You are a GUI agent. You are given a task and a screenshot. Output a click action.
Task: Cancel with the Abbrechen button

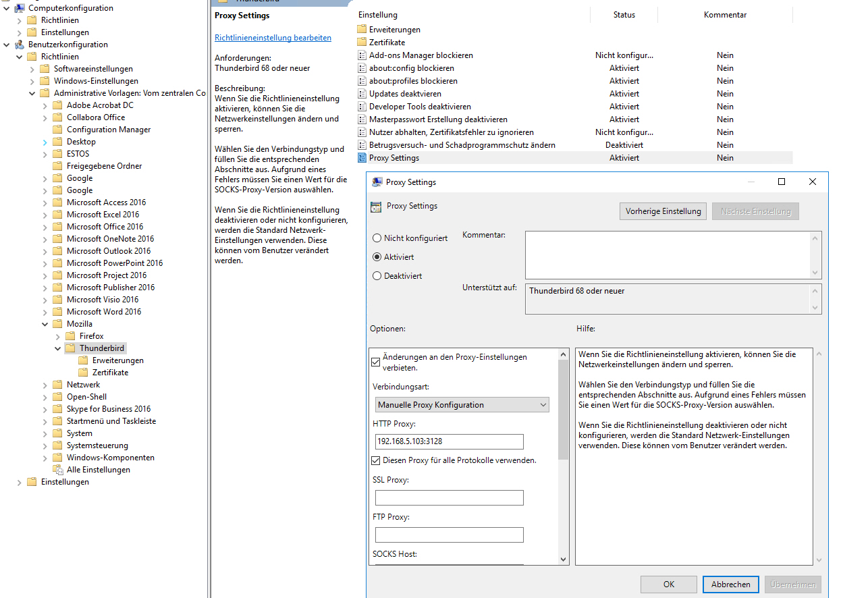click(x=730, y=585)
